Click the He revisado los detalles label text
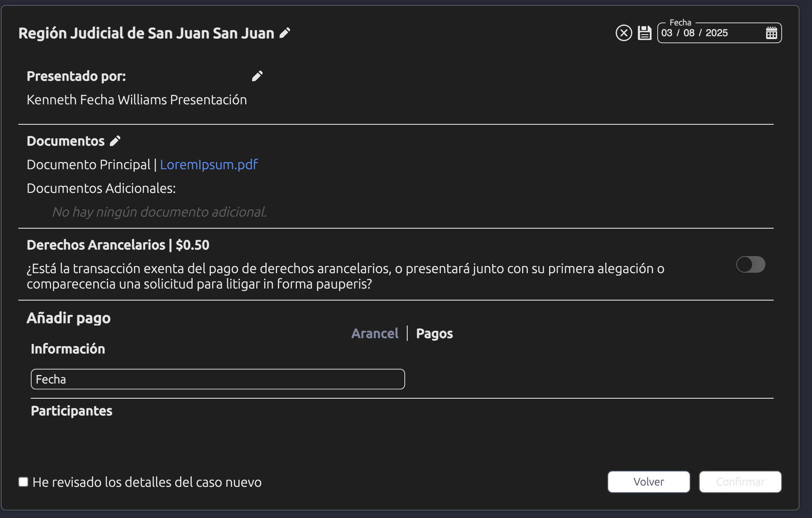The image size is (812, 518). (x=147, y=482)
